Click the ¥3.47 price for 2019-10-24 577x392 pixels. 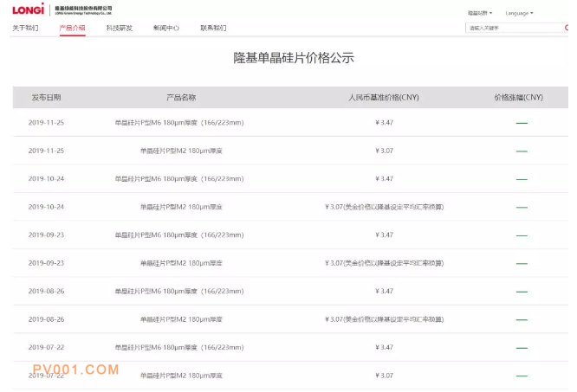(x=384, y=179)
